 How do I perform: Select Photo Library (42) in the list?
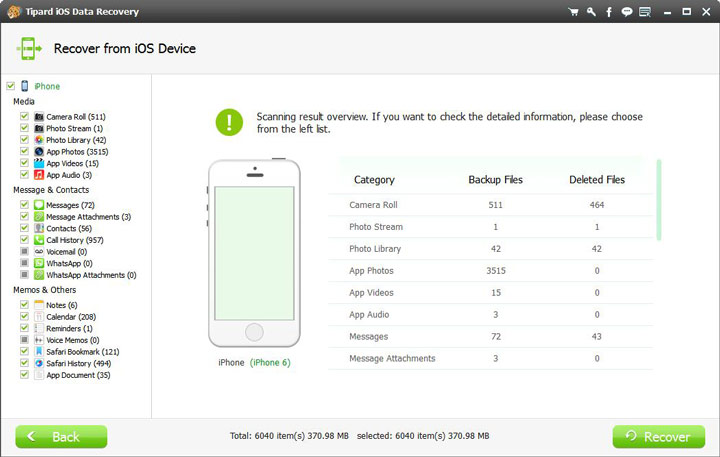click(76, 140)
